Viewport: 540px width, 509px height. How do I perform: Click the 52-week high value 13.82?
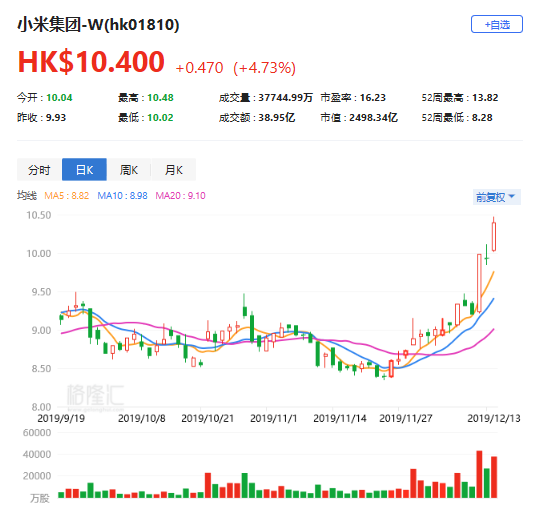(485, 98)
